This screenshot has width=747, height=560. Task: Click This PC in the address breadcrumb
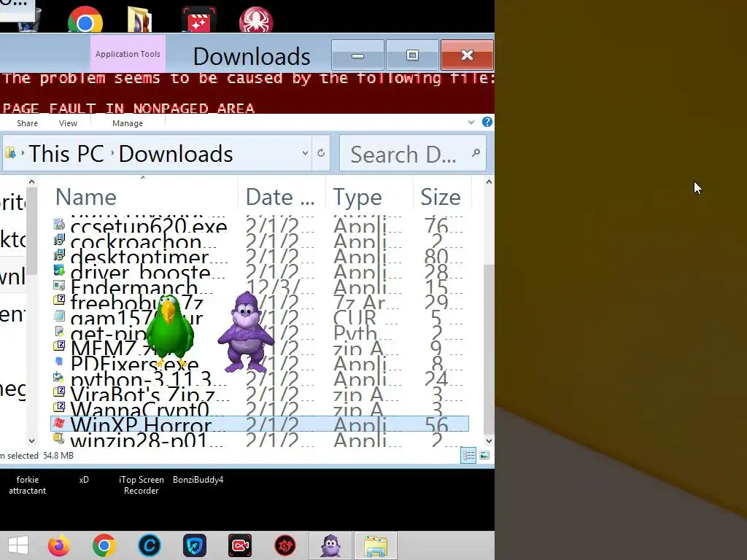tap(66, 153)
